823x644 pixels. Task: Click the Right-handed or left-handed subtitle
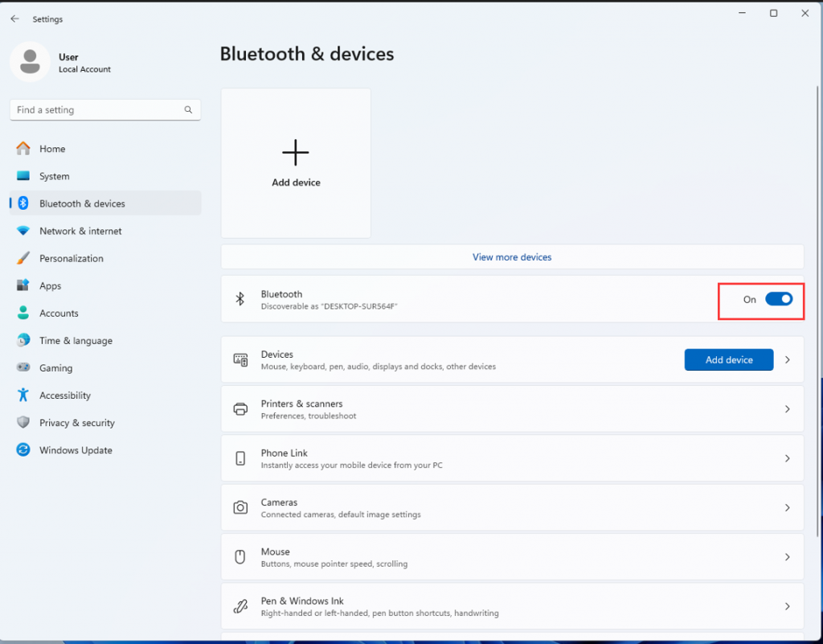pyautogui.click(x=379, y=613)
